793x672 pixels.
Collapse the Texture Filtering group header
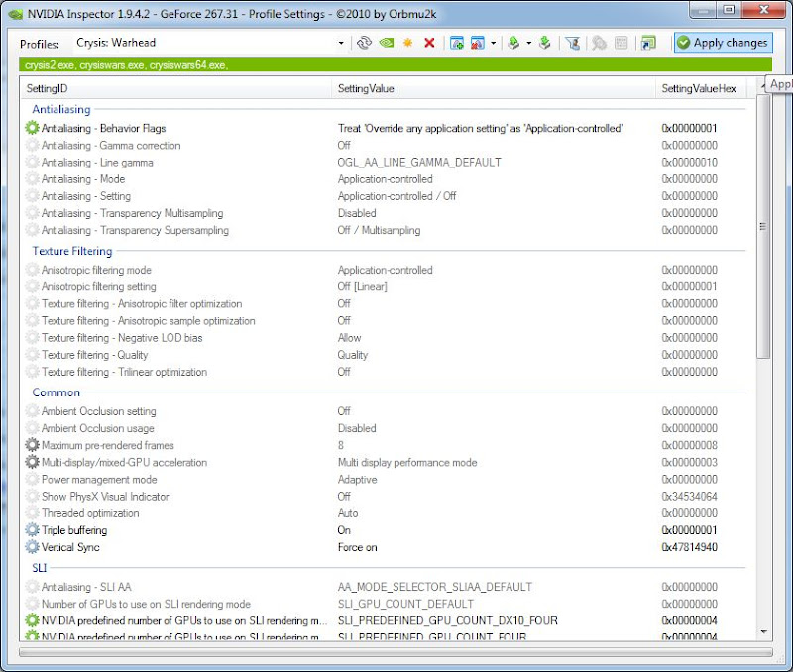point(72,251)
